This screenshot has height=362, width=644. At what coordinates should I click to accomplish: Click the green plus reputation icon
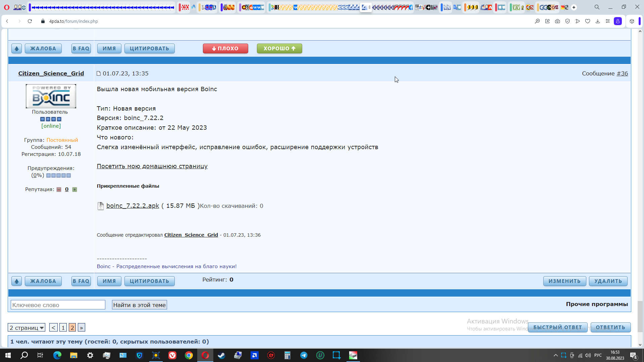75,190
